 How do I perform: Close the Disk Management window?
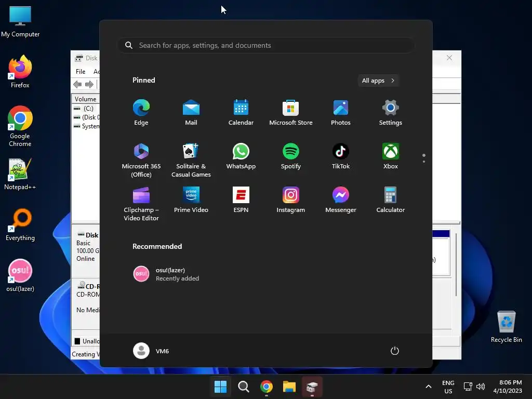click(x=449, y=58)
